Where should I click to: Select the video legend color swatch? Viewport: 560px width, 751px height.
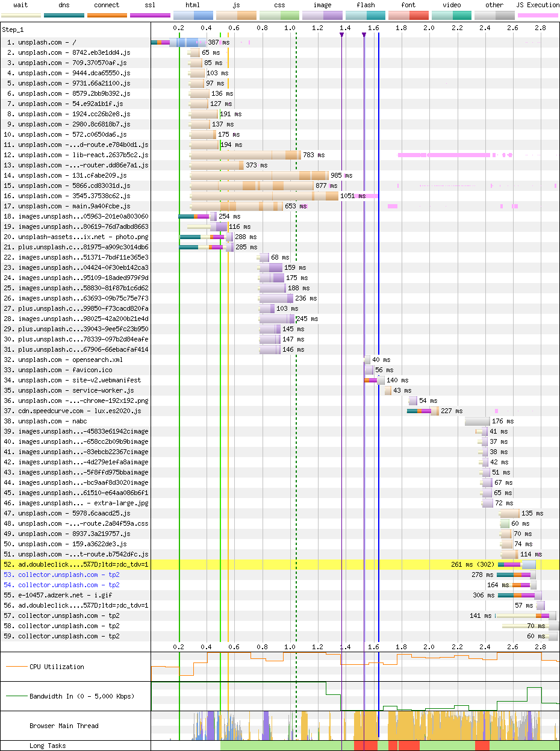pyautogui.click(x=452, y=14)
